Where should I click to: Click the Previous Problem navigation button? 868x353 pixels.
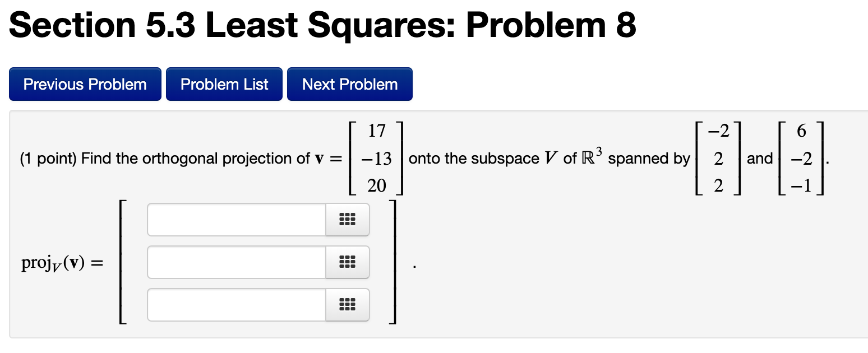[85, 84]
